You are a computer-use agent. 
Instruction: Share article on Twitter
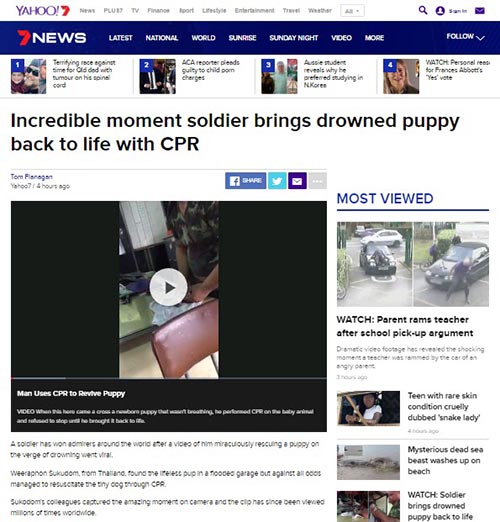[277, 181]
